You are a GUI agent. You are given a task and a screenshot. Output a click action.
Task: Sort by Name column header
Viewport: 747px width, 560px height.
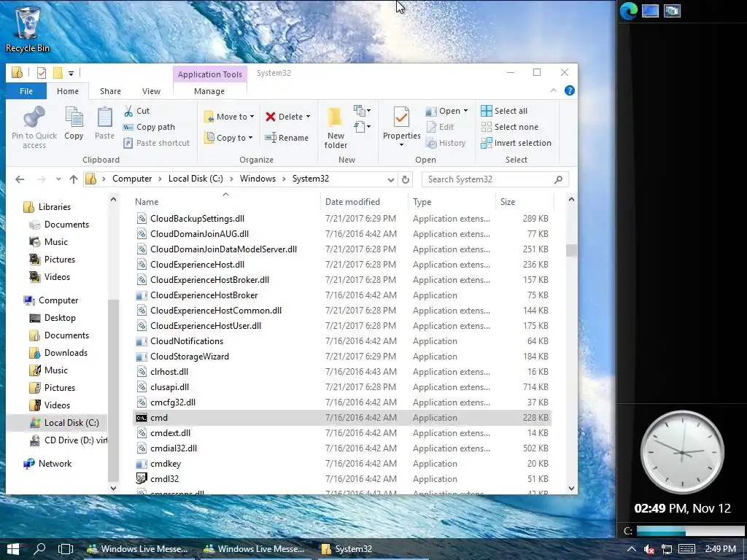tap(226, 202)
